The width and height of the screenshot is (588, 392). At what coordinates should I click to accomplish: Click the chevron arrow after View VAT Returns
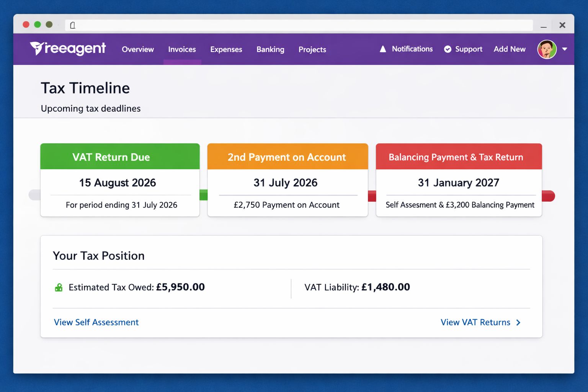[x=518, y=322]
